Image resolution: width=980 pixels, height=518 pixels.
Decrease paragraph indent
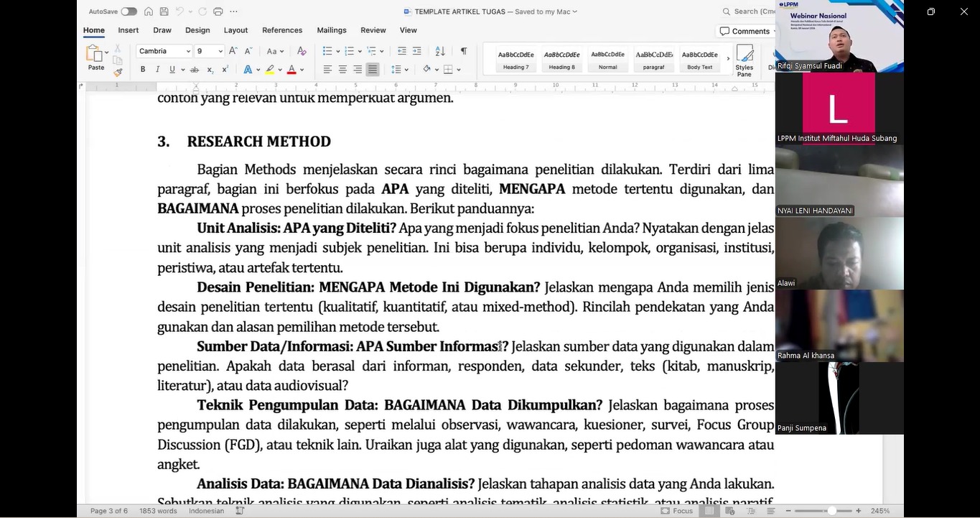pos(402,51)
